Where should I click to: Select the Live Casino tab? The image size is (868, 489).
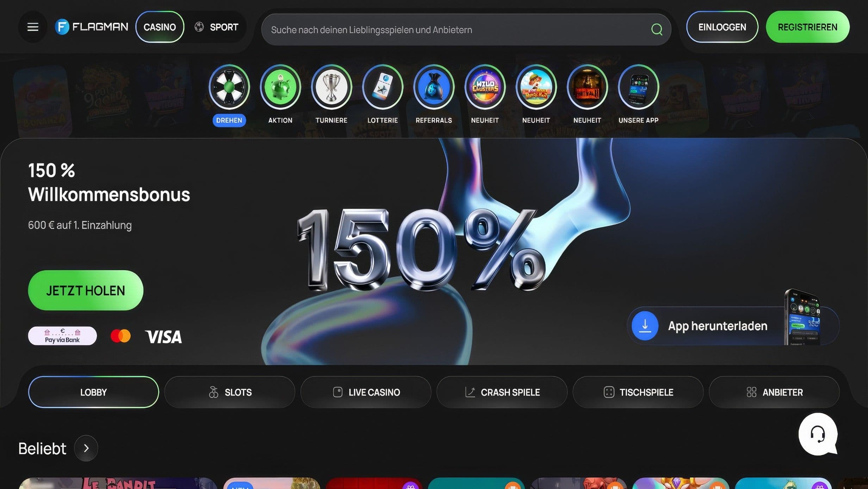click(x=366, y=392)
